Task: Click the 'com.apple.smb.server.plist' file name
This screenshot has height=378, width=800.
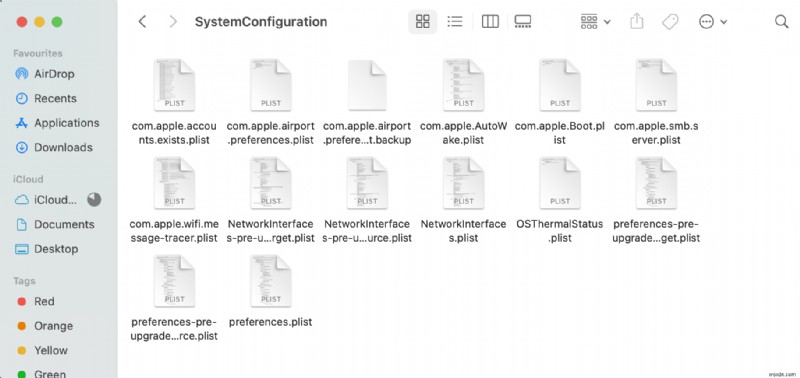Action: 656,133
